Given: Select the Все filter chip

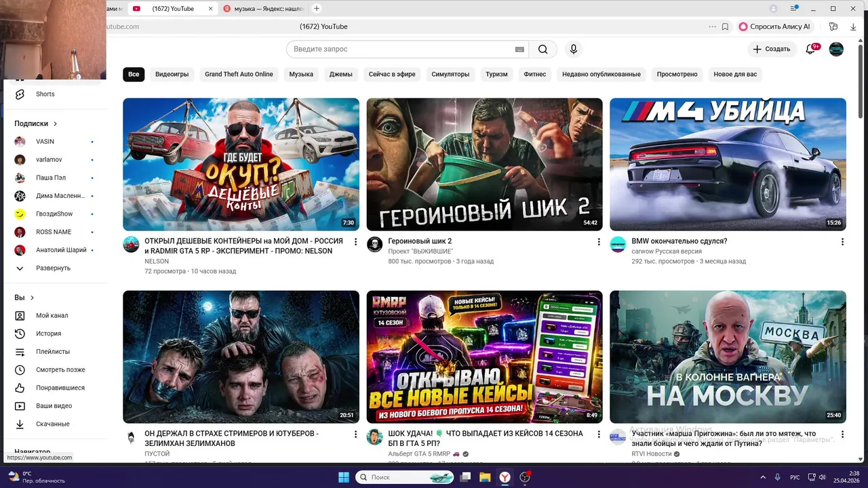Looking at the screenshot, I should pos(134,75).
